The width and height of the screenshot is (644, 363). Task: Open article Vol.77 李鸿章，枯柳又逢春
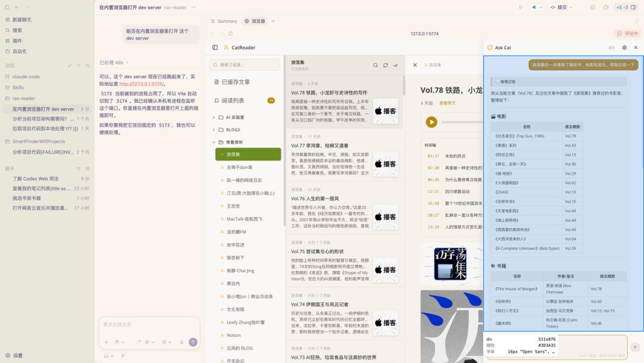coord(344,155)
